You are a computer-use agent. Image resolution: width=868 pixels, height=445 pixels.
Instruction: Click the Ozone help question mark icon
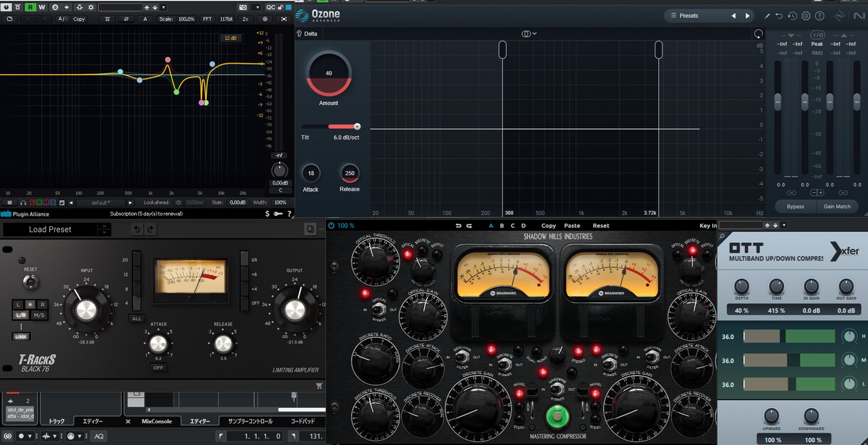pyautogui.click(x=820, y=16)
